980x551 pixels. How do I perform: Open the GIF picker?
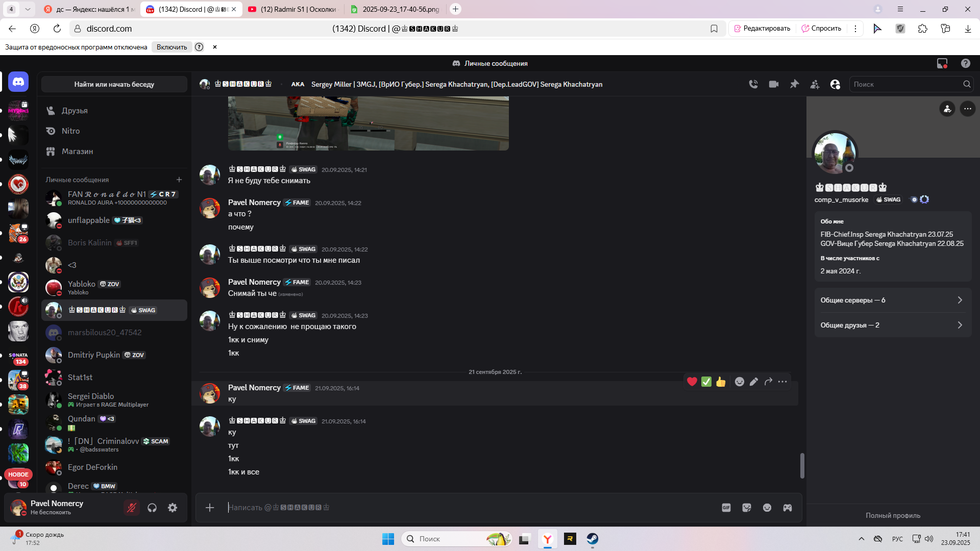coord(726,508)
